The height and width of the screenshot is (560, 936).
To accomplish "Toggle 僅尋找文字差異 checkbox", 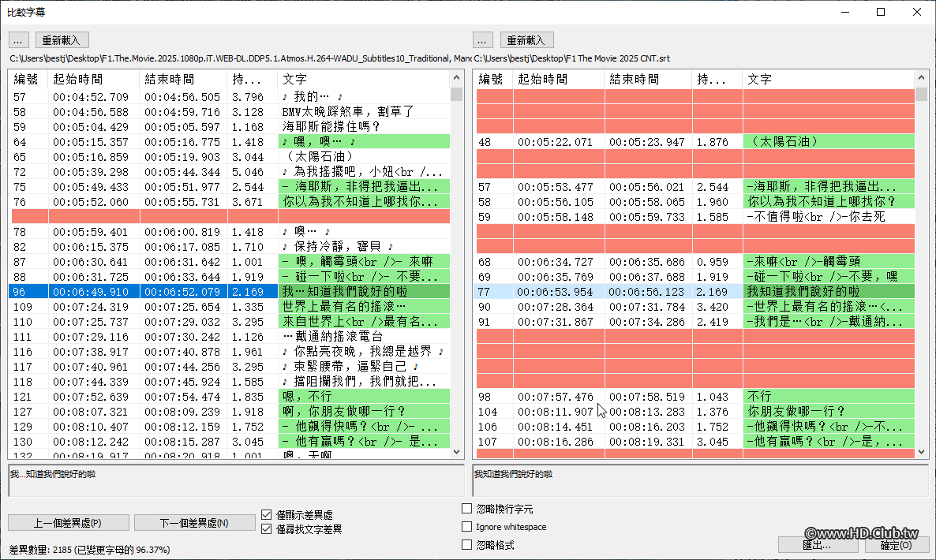I will coord(267,529).
